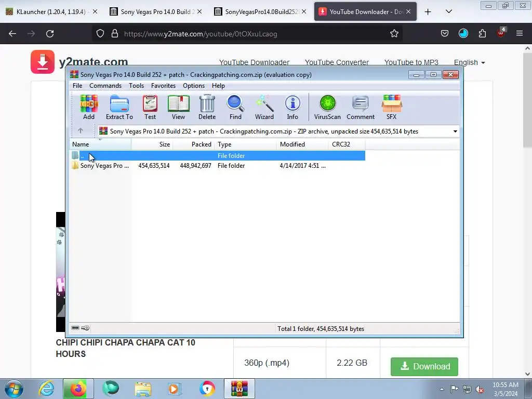Click the uBlock shield extension icon

(501, 32)
